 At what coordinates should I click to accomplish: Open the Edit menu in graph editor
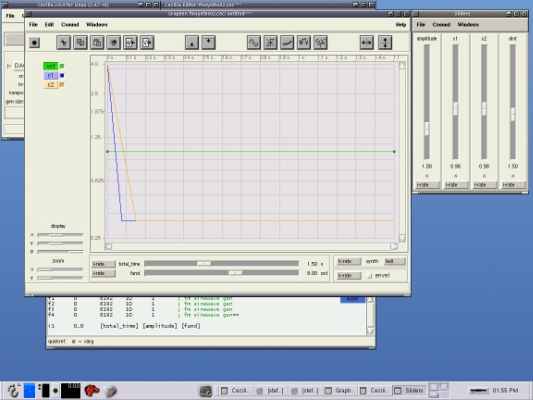49,25
